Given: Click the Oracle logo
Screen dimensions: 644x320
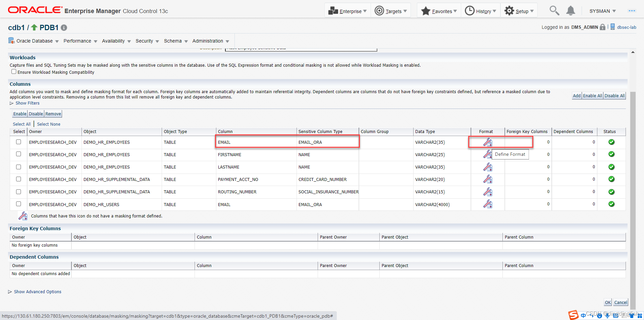Looking at the screenshot, I should [x=35, y=10].
